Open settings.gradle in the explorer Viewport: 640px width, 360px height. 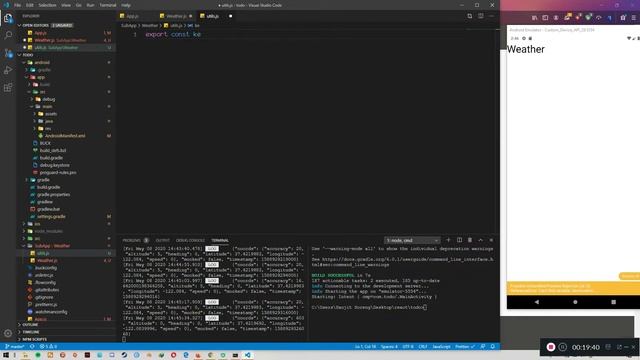[x=51, y=217]
